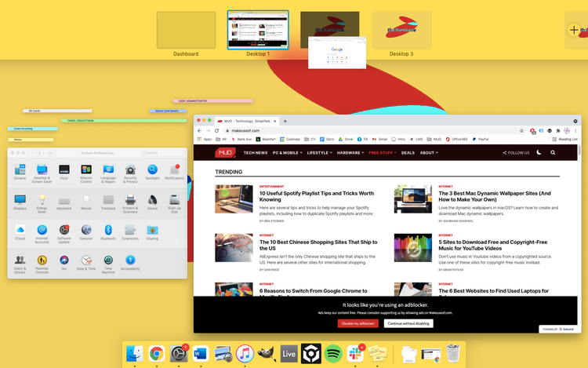
Task: Open Finder from the Dock
Action: point(134,353)
